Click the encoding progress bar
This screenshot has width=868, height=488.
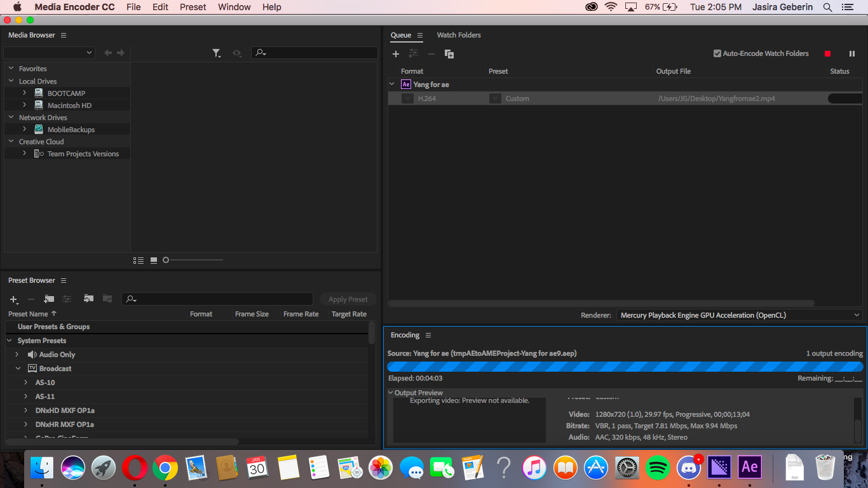[x=625, y=367]
